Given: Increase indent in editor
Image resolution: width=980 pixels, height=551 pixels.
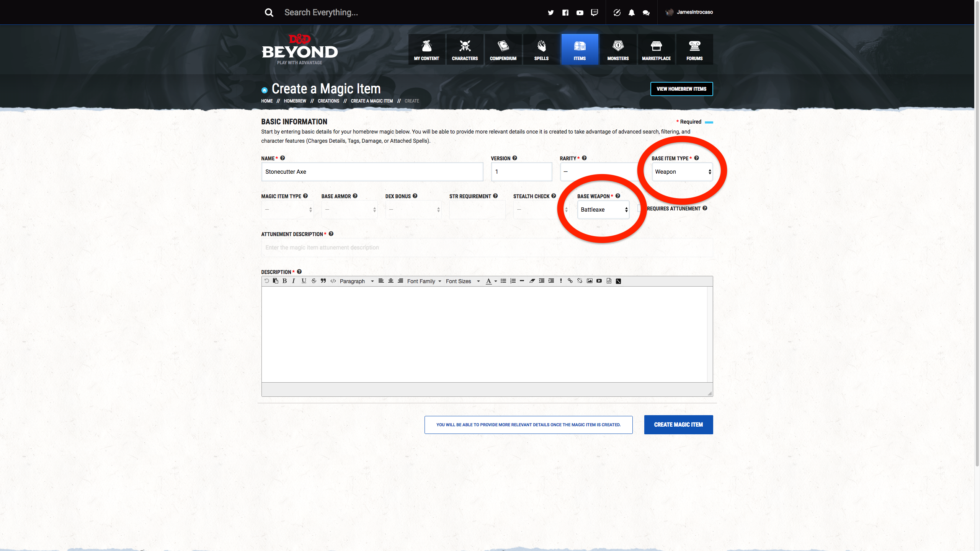Looking at the screenshot, I should 551,281.
